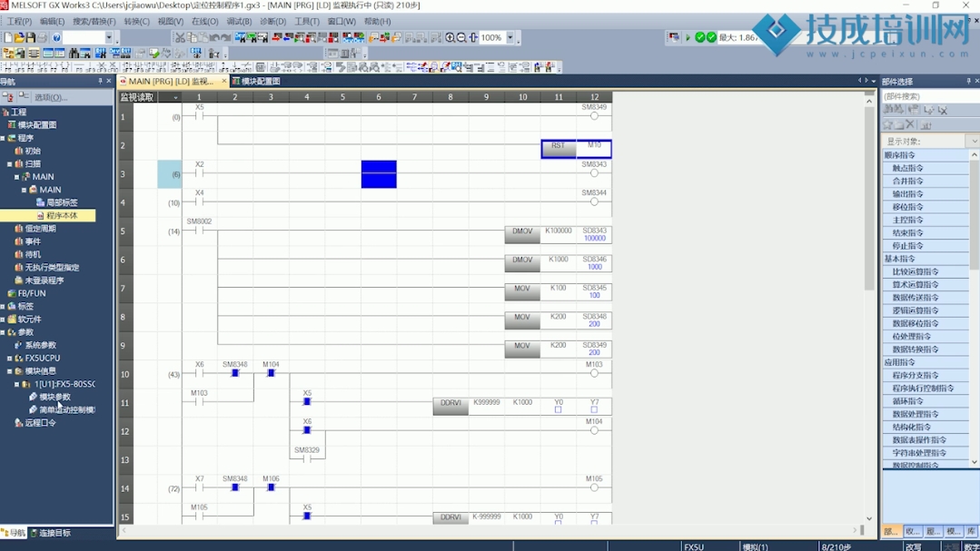Open the 在线(O) menu
The image size is (980, 551).
pyautogui.click(x=205, y=21)
